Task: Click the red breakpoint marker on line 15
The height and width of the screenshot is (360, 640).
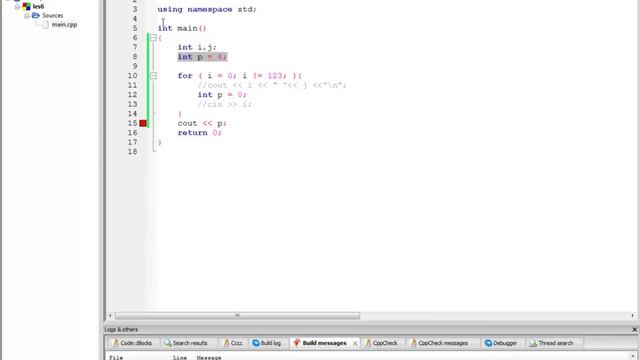Action: 143,123
